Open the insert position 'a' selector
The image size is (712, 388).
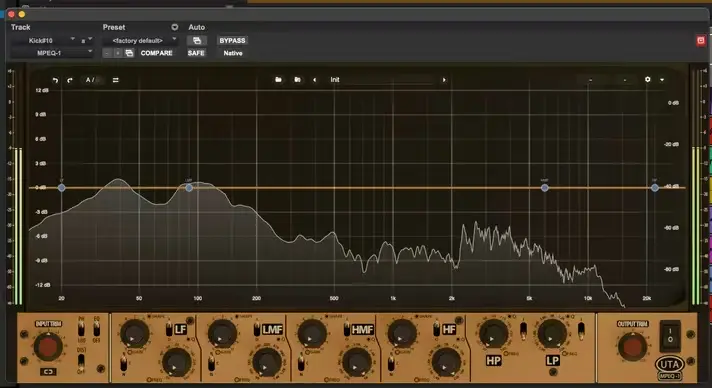(x=86, y=40)
